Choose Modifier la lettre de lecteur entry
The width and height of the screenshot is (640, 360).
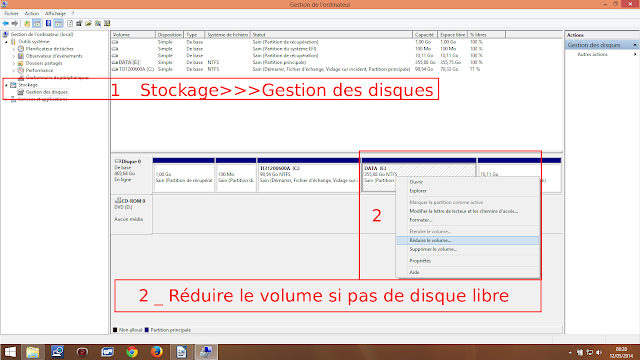(x=468, y=211)
